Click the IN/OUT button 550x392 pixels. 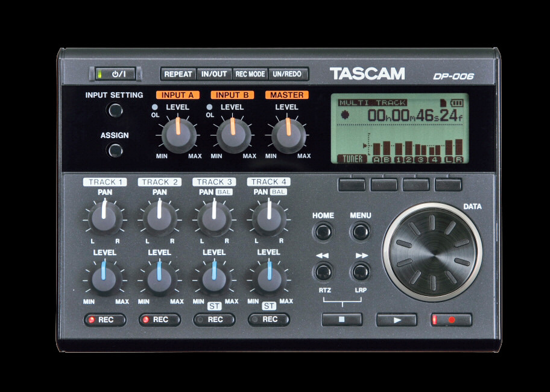coord(214,74)
